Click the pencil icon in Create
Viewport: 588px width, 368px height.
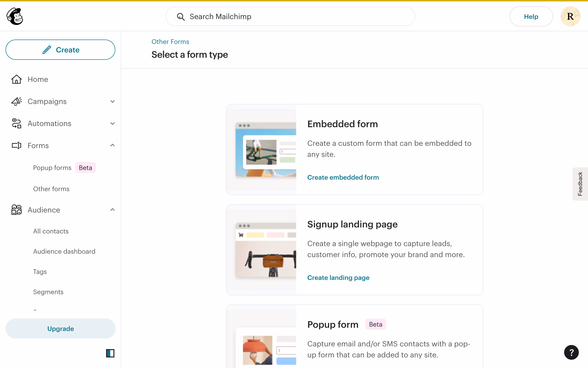(x=47, y=50)
